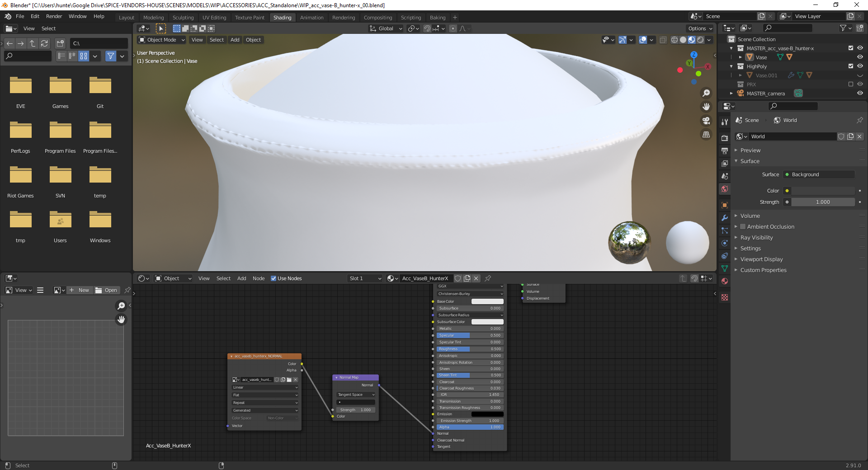Switch to the Texture Paint workspace tab
The image size is (868, 470).
point(249,18)
